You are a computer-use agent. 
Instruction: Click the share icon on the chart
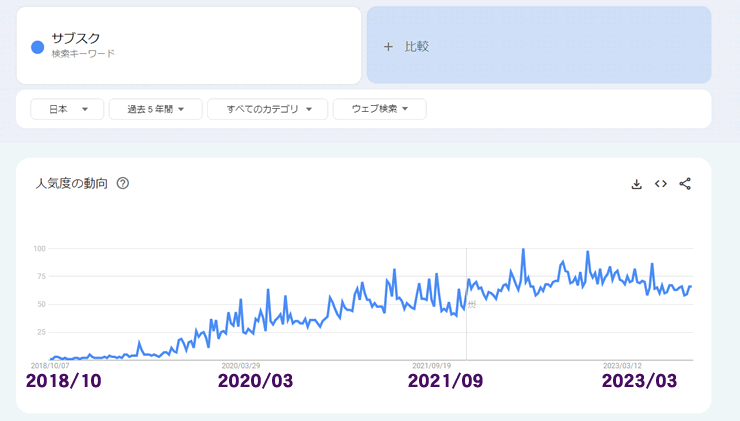(x=685, y=184)
